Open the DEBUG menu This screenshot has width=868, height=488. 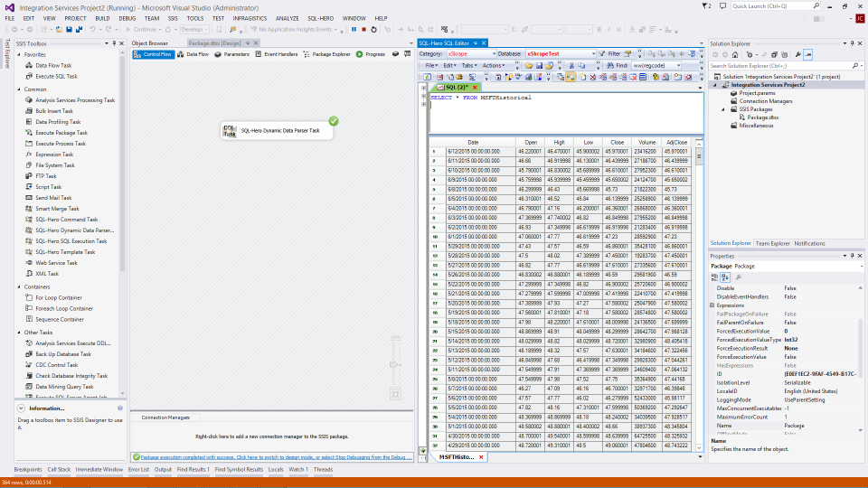tap(127, 18)
